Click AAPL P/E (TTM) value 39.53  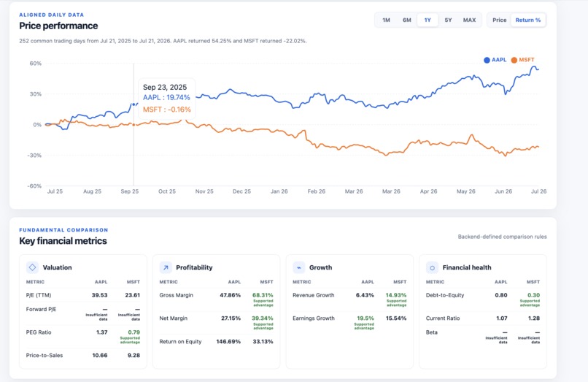[99, 295]
